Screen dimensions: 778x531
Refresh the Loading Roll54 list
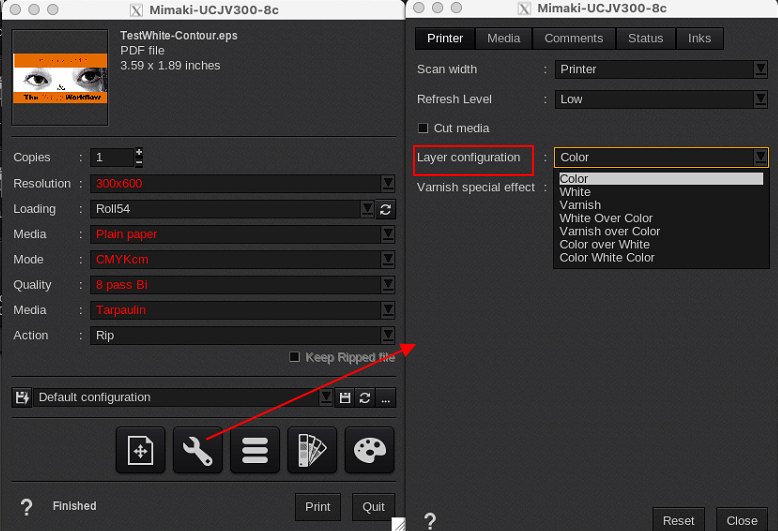click(386, 209)
